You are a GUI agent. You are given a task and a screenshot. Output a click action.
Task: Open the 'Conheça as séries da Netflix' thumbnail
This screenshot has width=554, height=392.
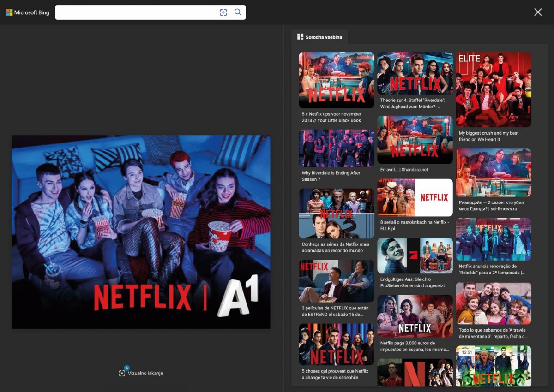(337, 214)
